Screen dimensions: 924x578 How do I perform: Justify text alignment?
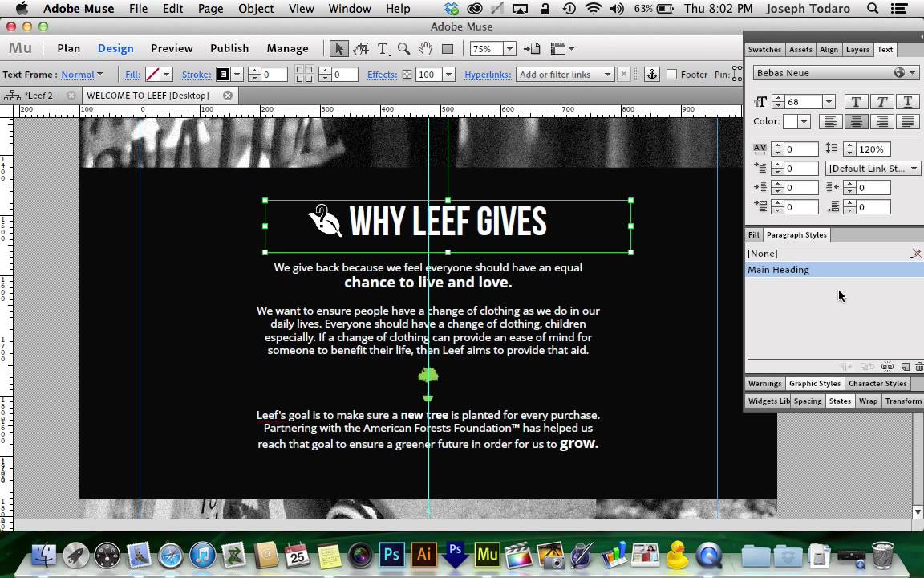[x=907, y=121]
